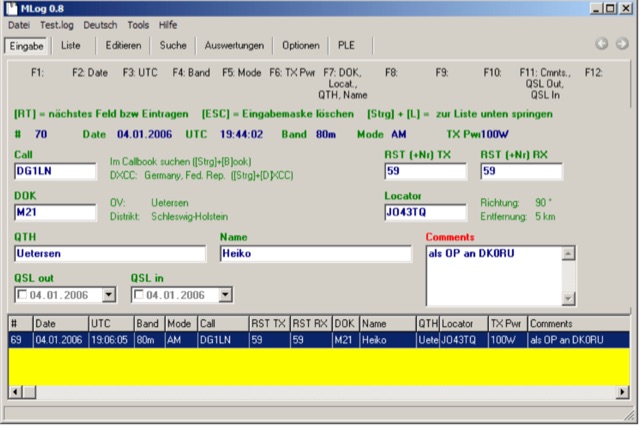Open the QSL in date dropdown
This screenshot has height=426, width=640.
(225, 295)
